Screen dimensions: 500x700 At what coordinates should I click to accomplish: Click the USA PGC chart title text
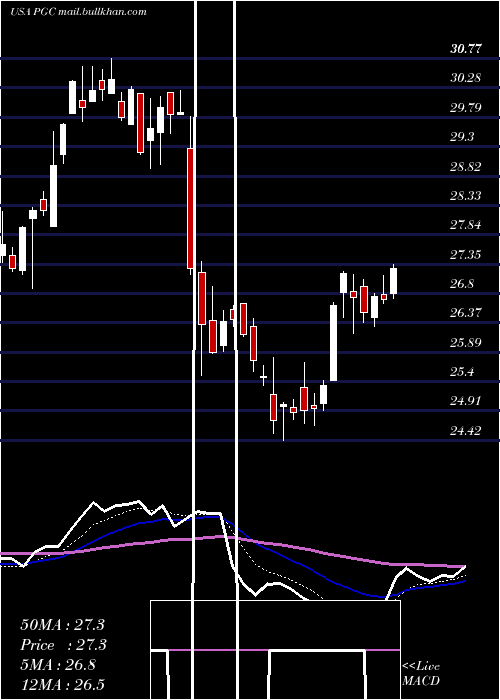79,12
